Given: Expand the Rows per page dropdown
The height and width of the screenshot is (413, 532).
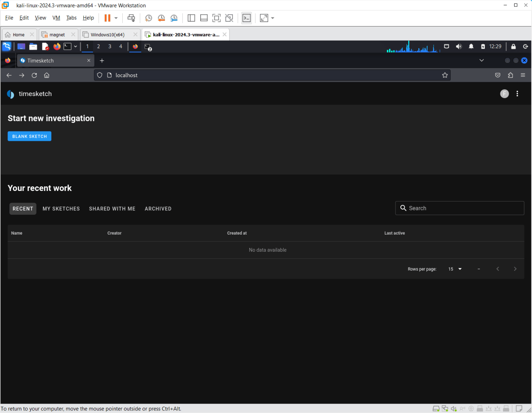Looking at the screenshot, I should 455,269.
